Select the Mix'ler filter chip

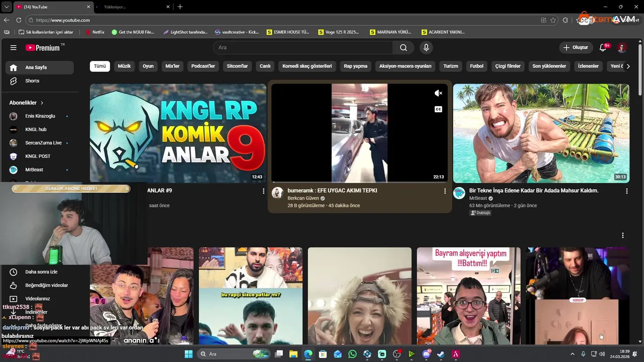173,66
